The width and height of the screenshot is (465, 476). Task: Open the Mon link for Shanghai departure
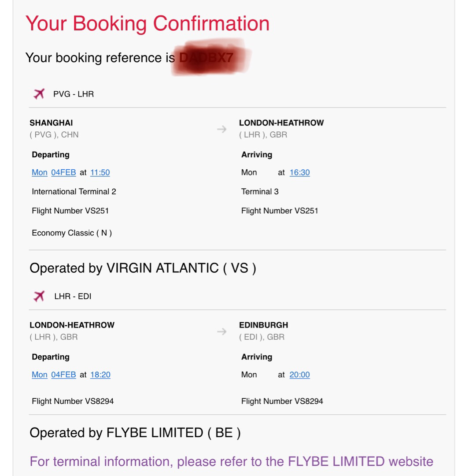pyautogui.click(x=40, y=172)
